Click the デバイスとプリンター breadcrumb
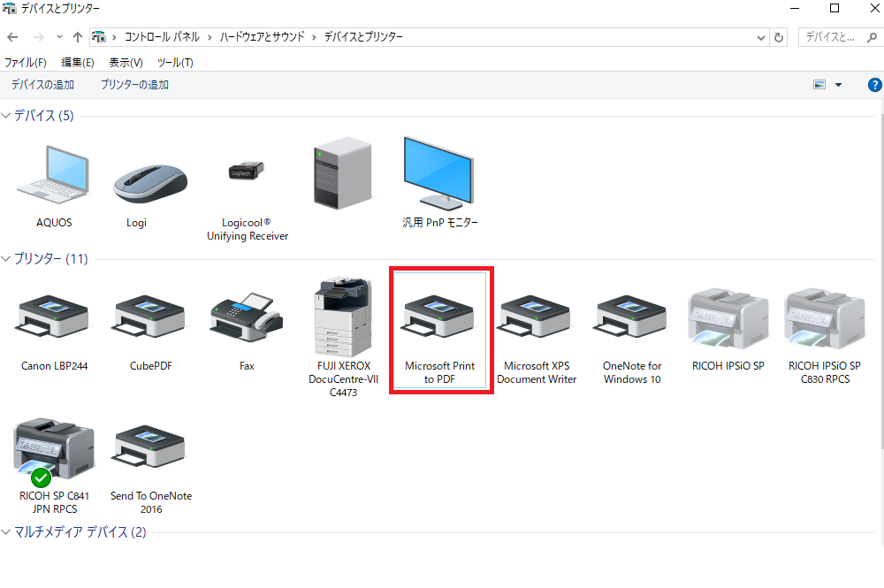This screenshot has height=588, width=884. tap(363, 37)
